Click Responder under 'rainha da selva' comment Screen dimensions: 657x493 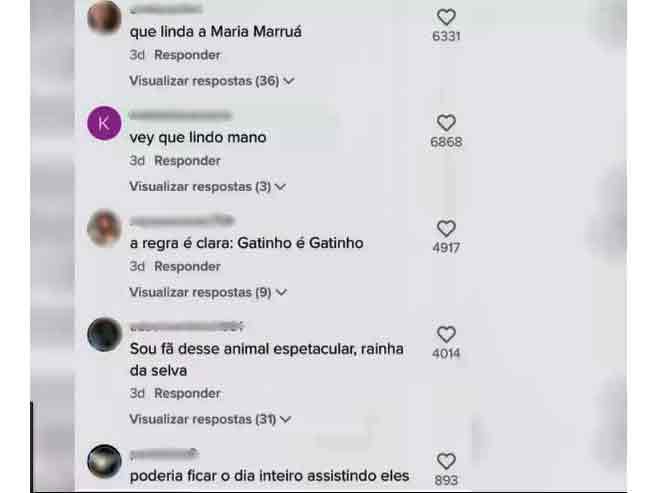[x=187, y=393]
